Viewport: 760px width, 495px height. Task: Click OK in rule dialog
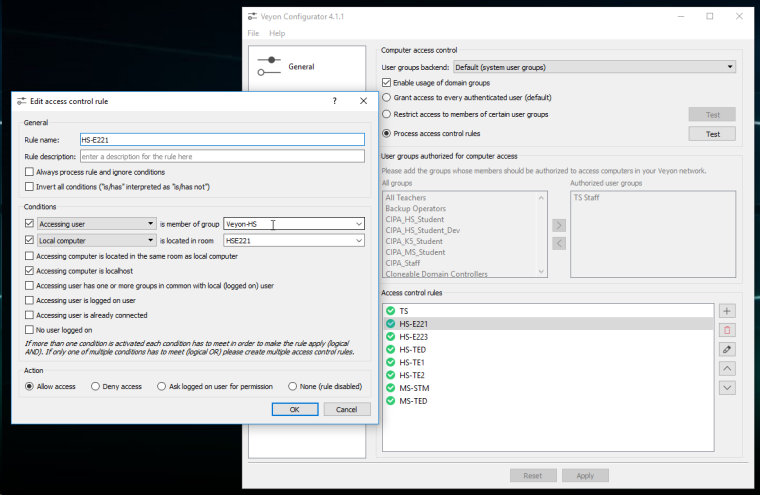[295, 409]
